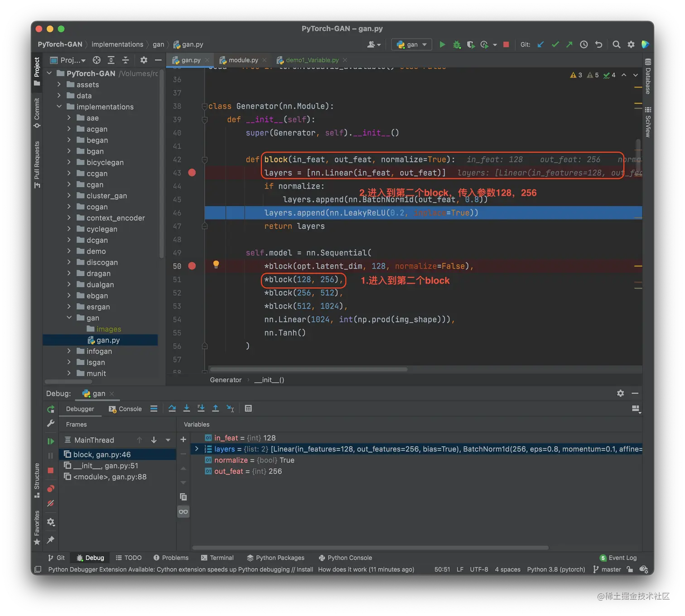This screenshot has height=616, width=685.
Task: Open IDE settings gear in top toolbar
Action: [631, 44]
